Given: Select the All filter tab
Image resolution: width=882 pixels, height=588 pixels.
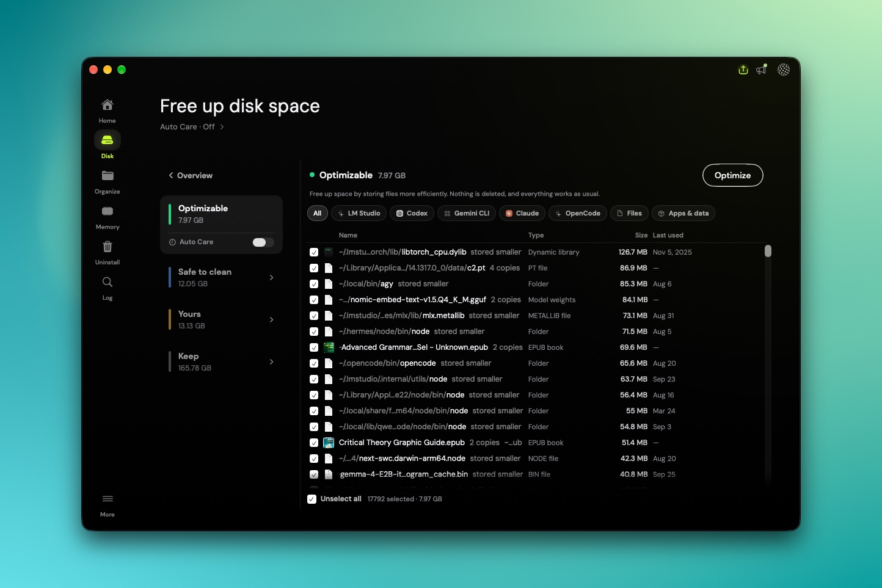Looking at the screenshot, I should click(x=318, y=213).
